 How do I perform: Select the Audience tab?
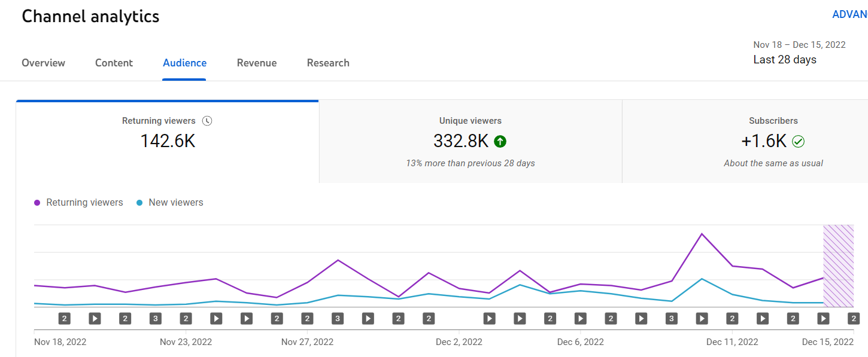click(184, 63)
